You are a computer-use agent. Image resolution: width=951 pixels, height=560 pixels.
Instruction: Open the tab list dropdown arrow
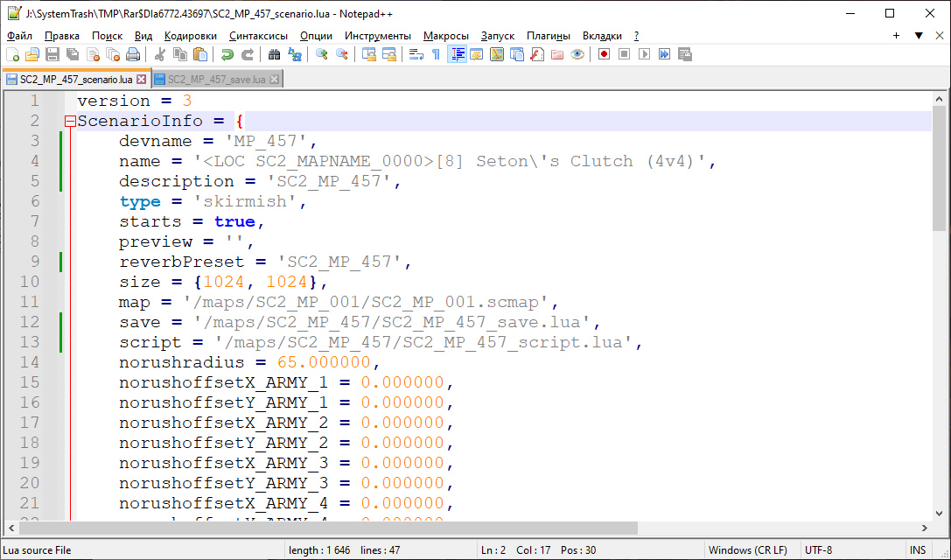[919, 36]
